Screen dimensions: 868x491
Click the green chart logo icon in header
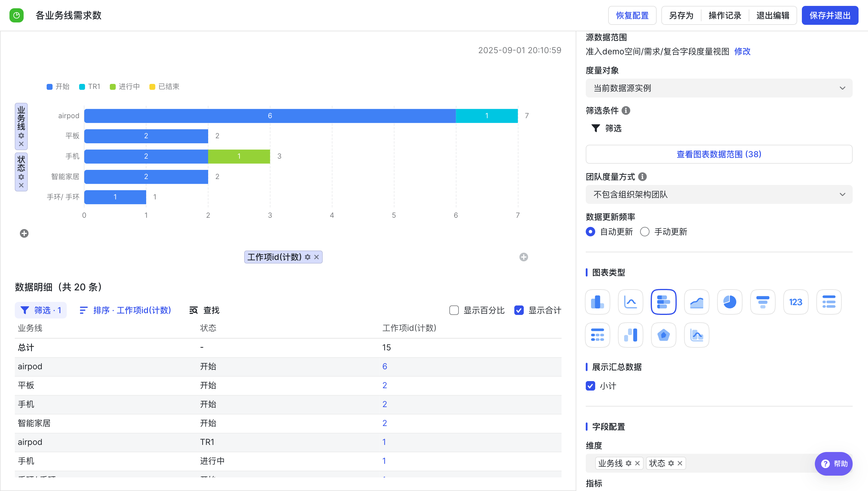17,16
